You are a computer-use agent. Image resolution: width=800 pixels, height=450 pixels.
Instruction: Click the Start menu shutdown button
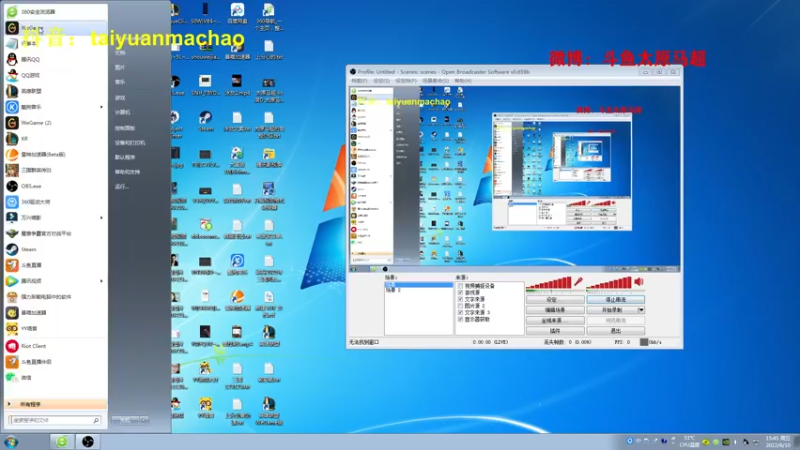pos(126,420)
